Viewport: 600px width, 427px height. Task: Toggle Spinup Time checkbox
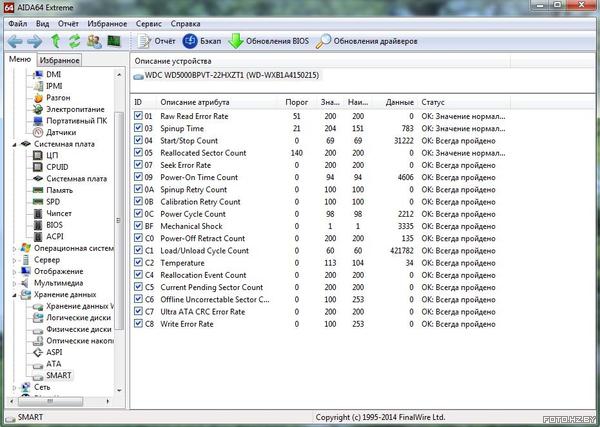[138, 128]
